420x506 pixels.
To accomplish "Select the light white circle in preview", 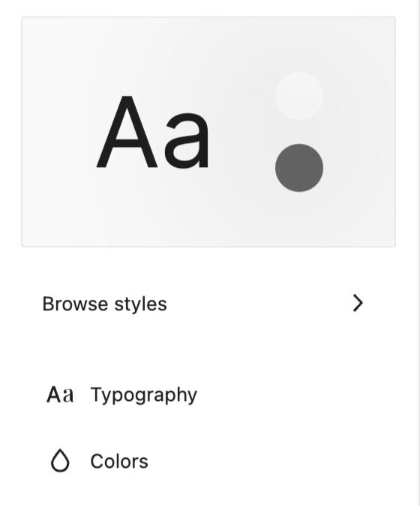I will click(299, 96).
